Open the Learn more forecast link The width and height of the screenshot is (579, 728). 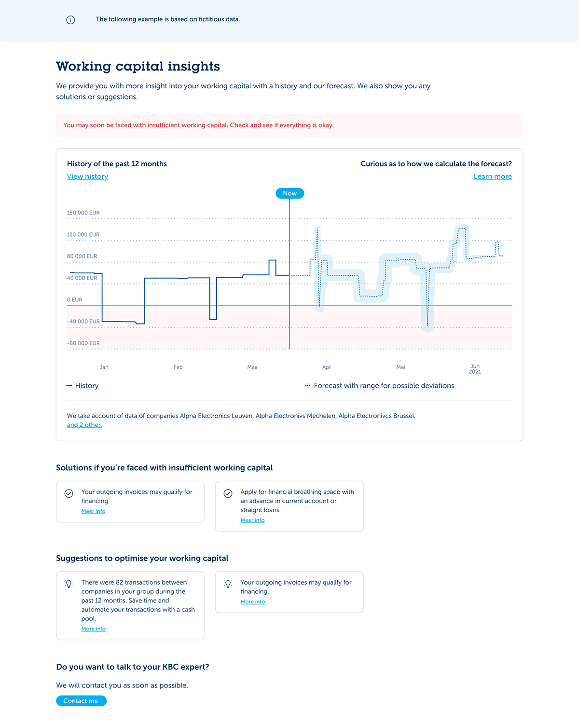(x=493, y=177)
